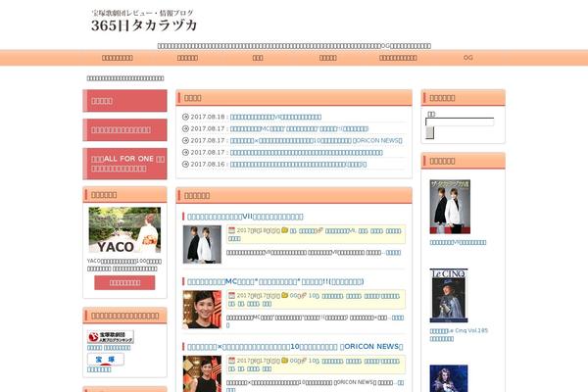The image size is (588, 392).
Task: Open the blog ranking banner with red logo
Action: (x=110, y=336)
